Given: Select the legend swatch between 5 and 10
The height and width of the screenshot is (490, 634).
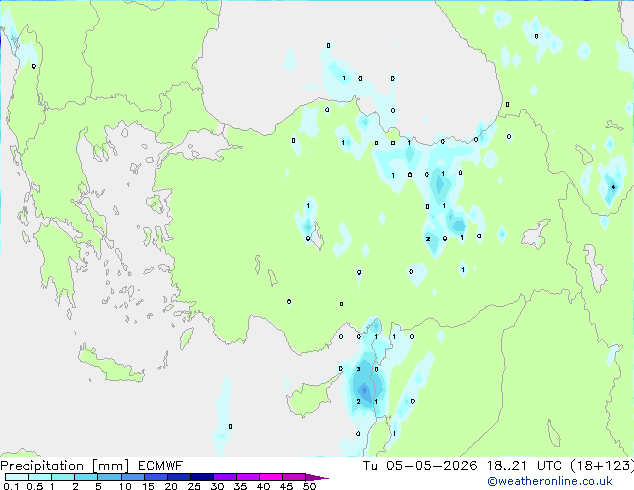Looking at the screenshot, I should point(109,477).
